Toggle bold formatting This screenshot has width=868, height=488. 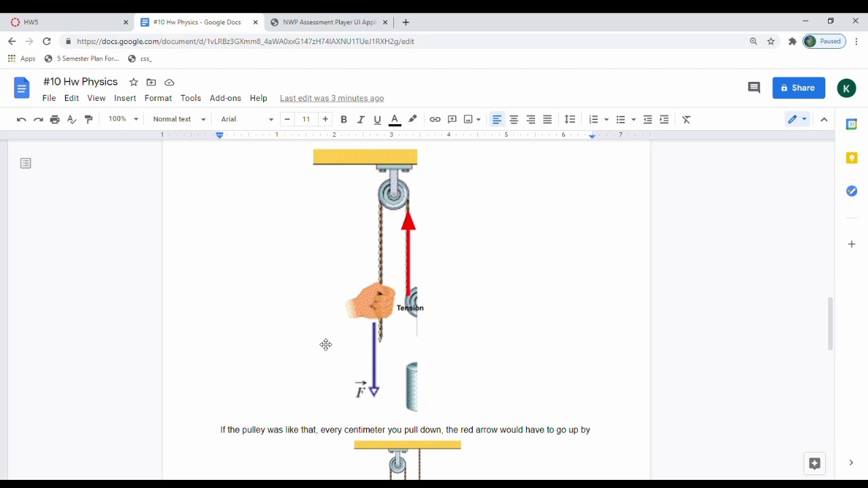tap(344, 119)
